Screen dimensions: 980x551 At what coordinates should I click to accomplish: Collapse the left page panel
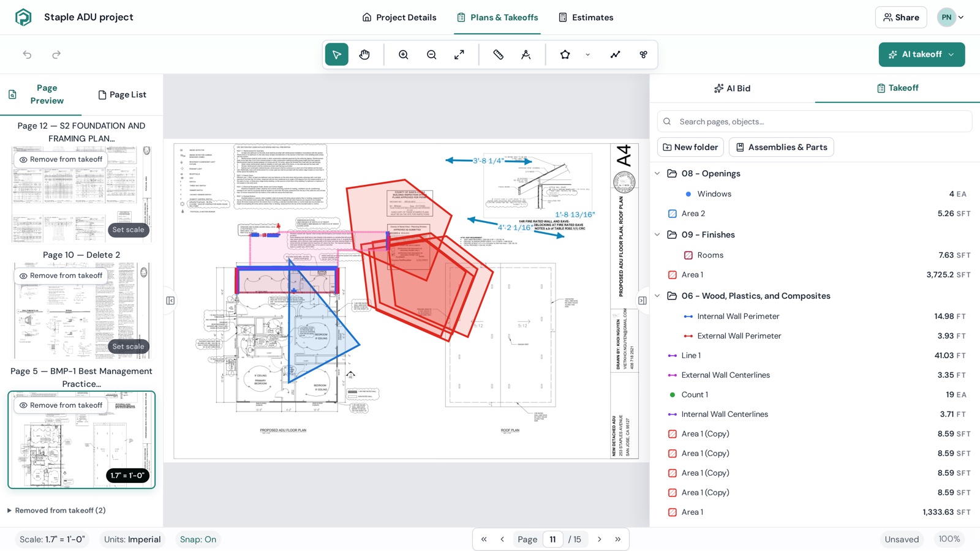pos(170,301)
